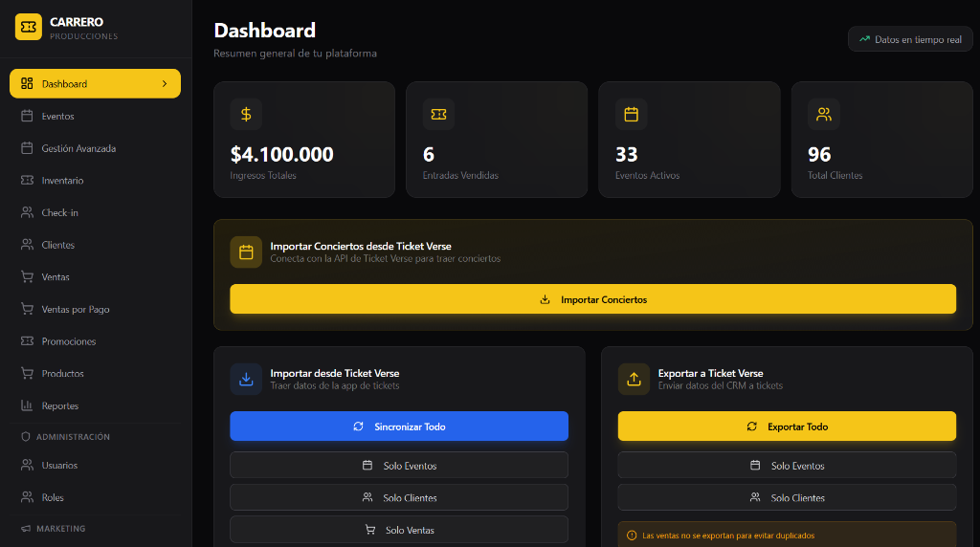Click the Dashboard grid icon in sidebar
The image size is (980, 547).
(27, 83)
